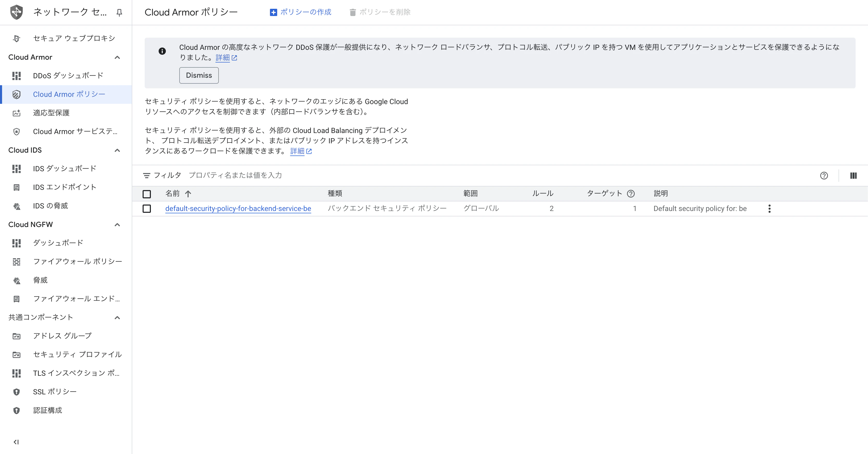Click the 範囲 column header
Image resolution: width=868 pixels, height=454 pixels.
470,194
